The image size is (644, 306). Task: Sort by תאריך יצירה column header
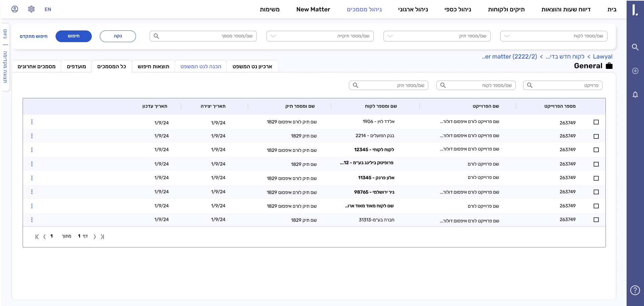213,106
